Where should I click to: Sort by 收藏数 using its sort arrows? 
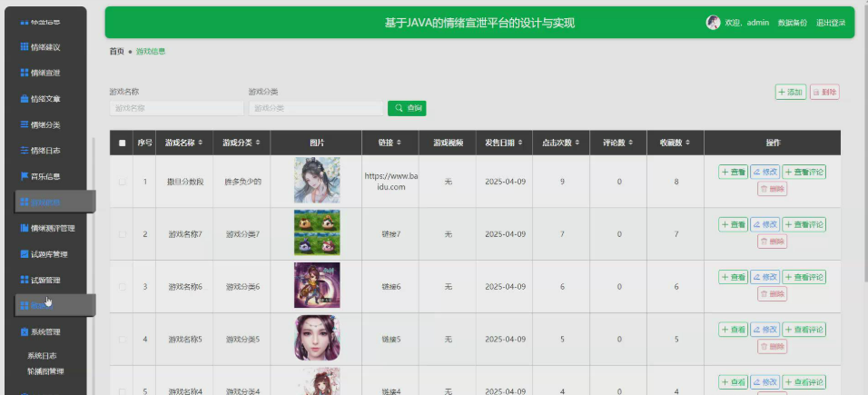(687, 143)
